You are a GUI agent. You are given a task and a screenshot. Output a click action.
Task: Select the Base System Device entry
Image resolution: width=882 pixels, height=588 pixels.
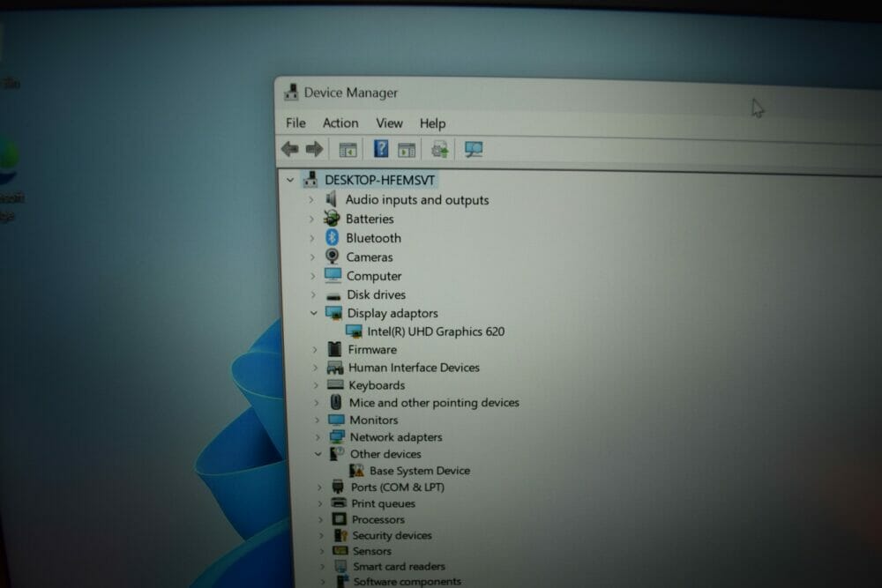(420, 471)
